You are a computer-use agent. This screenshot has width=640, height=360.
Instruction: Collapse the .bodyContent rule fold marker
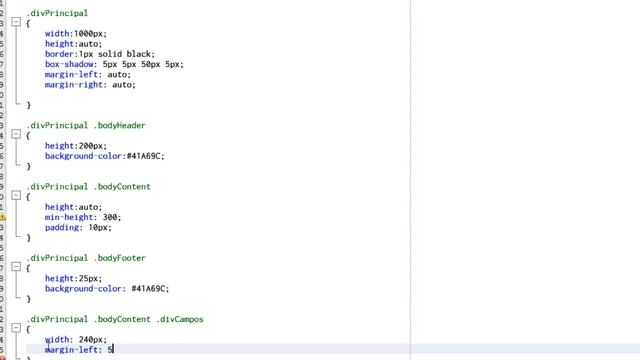(16, 195)
